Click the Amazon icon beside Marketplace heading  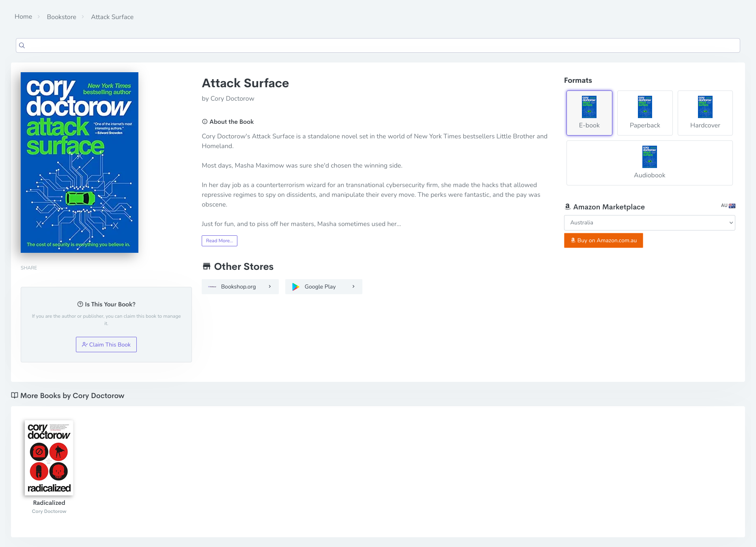click(x=568, y=207)
